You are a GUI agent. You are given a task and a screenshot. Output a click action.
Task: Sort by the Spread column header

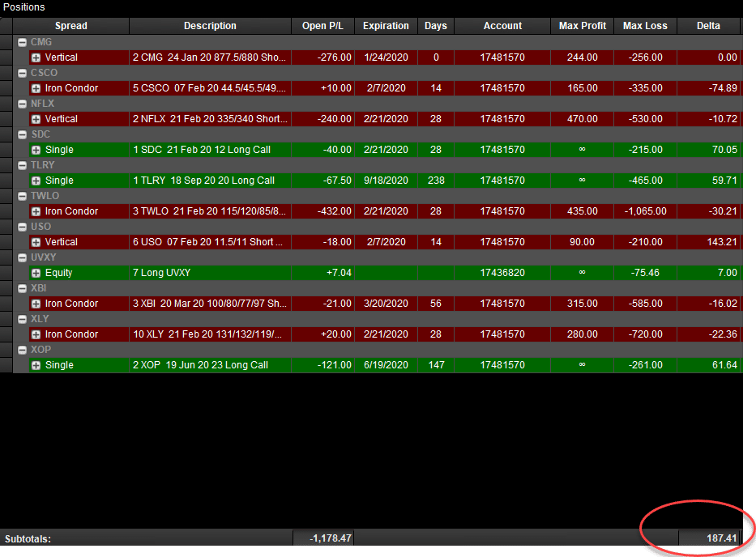coord(70,26)
